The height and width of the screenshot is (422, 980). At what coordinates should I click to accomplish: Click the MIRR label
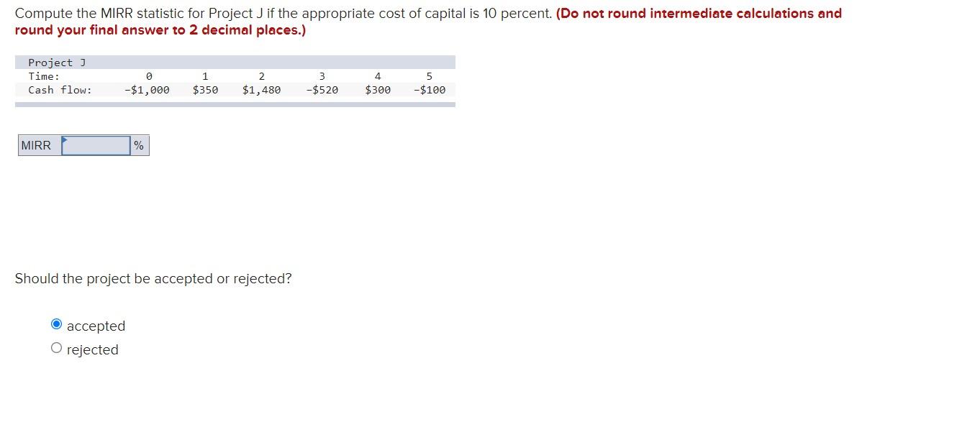(36, 145)
